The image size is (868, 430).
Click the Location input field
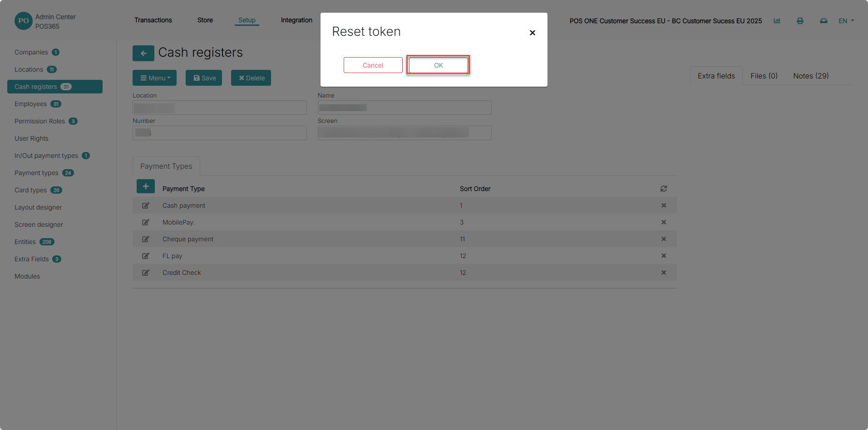point(220,107)
